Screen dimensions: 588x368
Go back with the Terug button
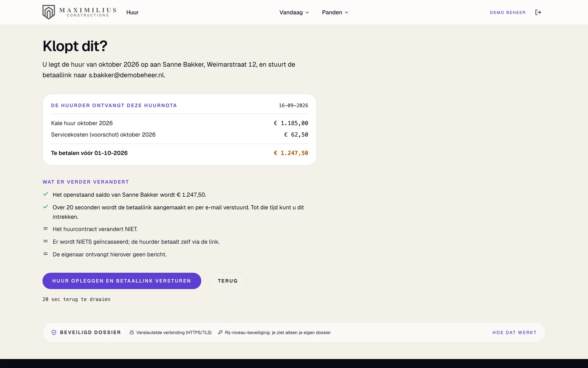tap(228, 281)
